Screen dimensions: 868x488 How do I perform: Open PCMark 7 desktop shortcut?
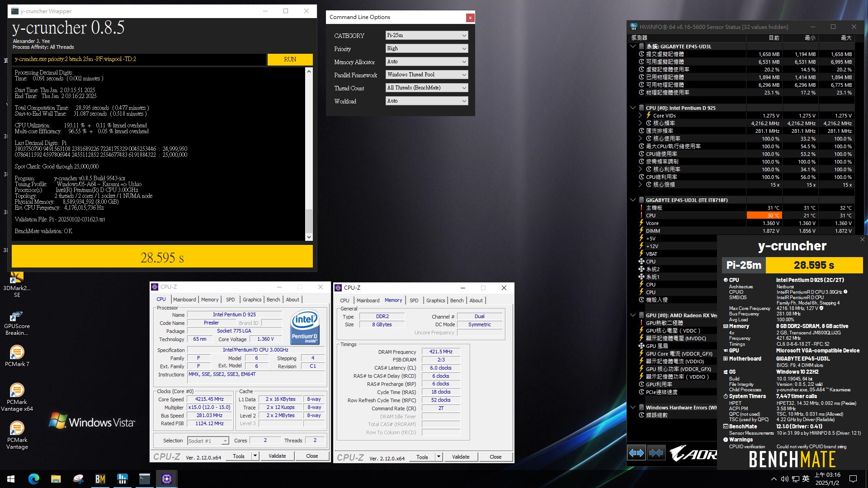click(17, 356)
